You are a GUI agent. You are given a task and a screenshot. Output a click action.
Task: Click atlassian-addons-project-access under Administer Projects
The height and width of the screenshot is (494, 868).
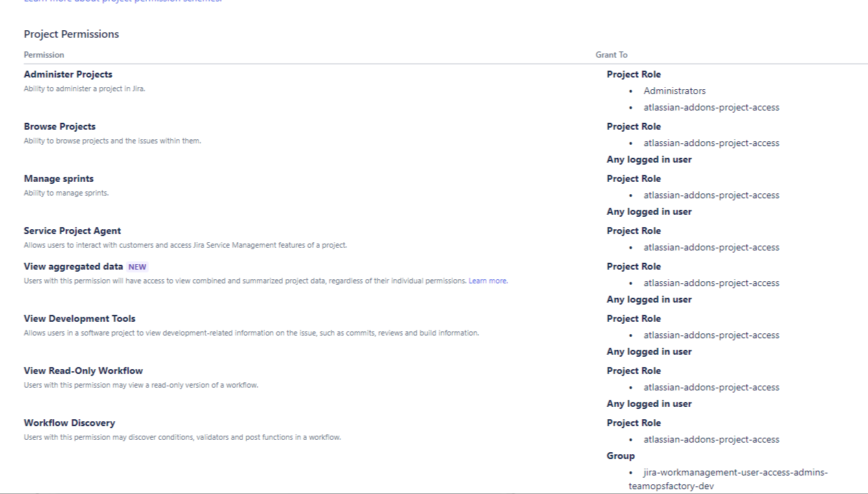(712, 107)
